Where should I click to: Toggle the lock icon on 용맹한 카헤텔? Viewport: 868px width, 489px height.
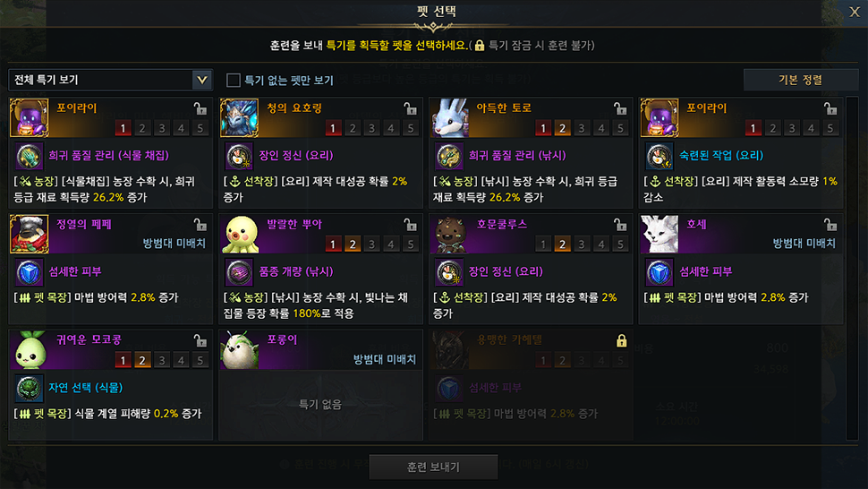pyautogui.click(x=622, y=340)
